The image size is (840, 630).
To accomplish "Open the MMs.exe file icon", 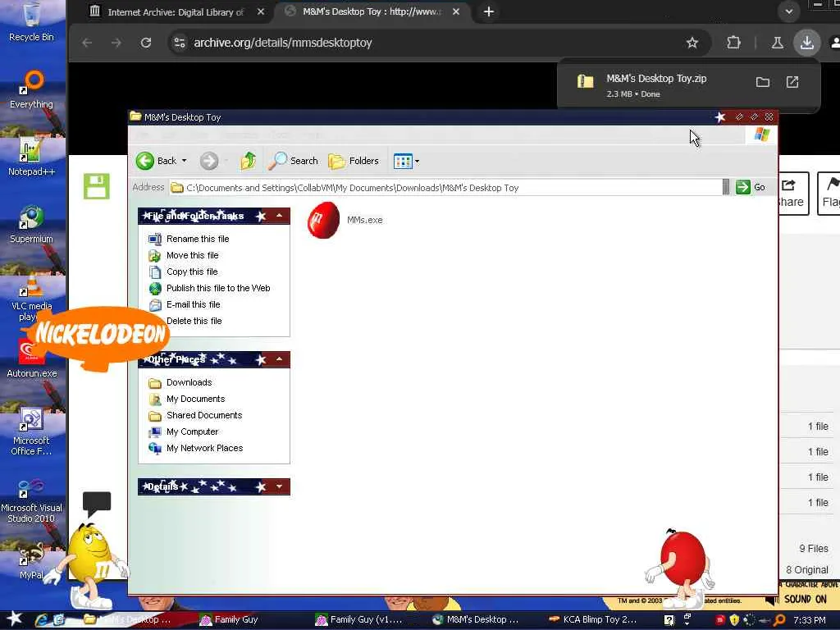I will pos(323,220).
